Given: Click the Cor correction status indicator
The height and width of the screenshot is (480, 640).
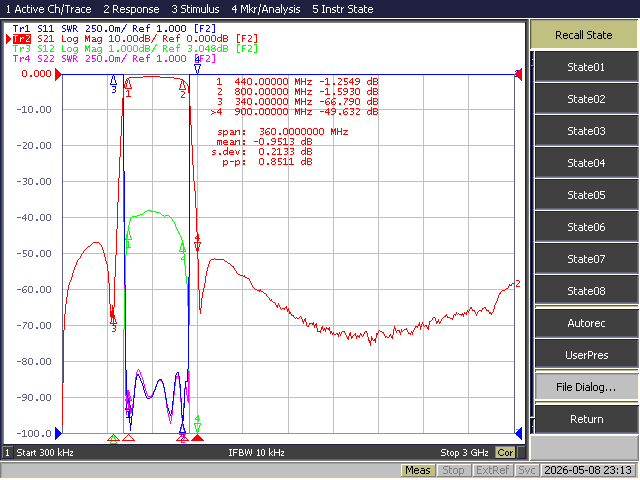Looking at the screenshot, I should [505, 453].
